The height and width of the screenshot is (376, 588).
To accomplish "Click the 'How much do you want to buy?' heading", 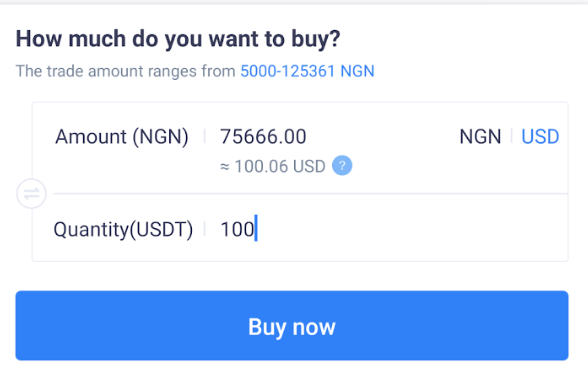I will click(178, 39).
